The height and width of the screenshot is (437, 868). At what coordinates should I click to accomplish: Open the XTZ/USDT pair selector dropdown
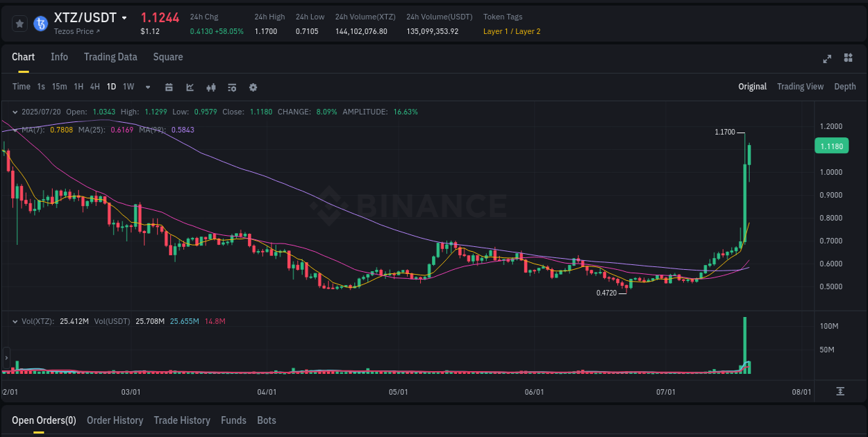pos(124,17)
